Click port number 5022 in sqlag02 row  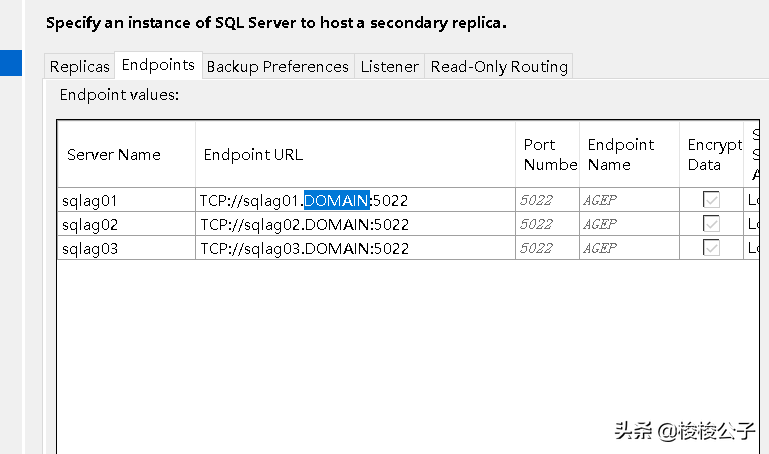547,224
